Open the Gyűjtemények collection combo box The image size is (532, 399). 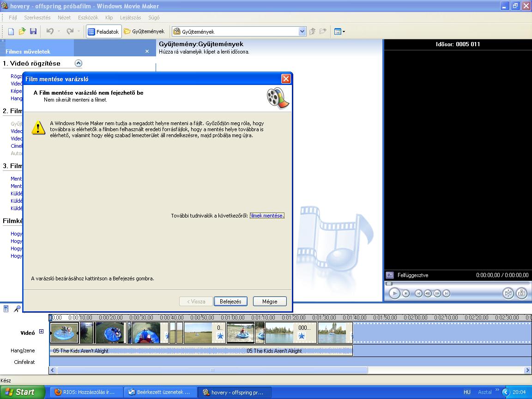point(239,31)
